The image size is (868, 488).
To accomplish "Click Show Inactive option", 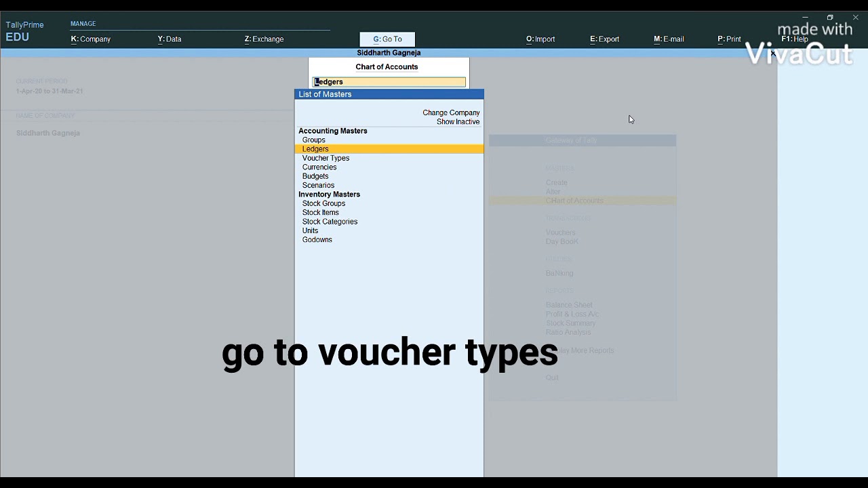I will (x=458, y=122).
